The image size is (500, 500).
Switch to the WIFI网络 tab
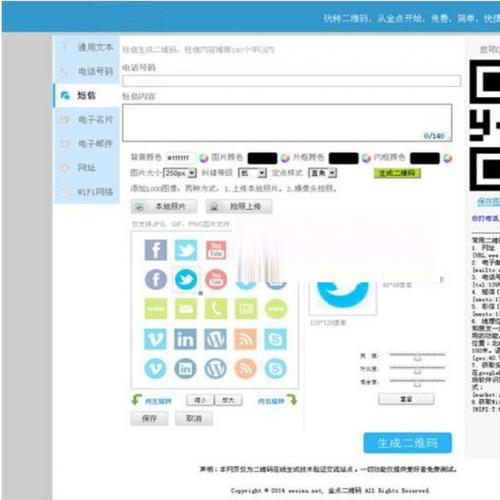pos(87,192)
